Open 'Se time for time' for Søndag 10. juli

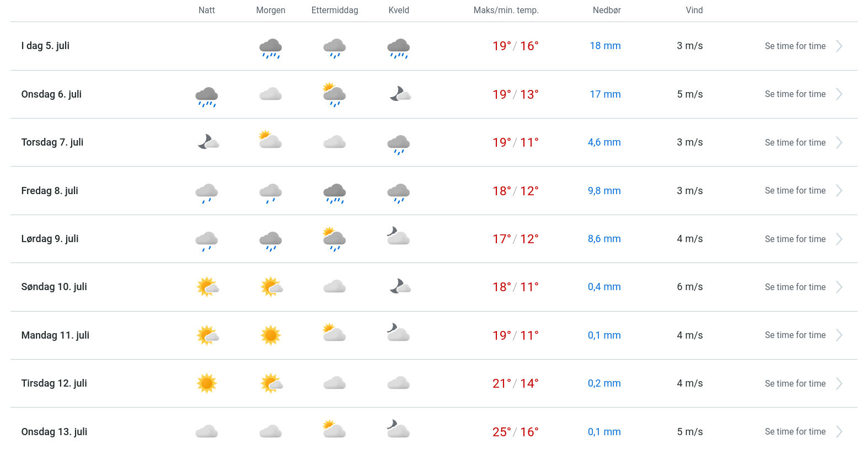pos(795,287)
